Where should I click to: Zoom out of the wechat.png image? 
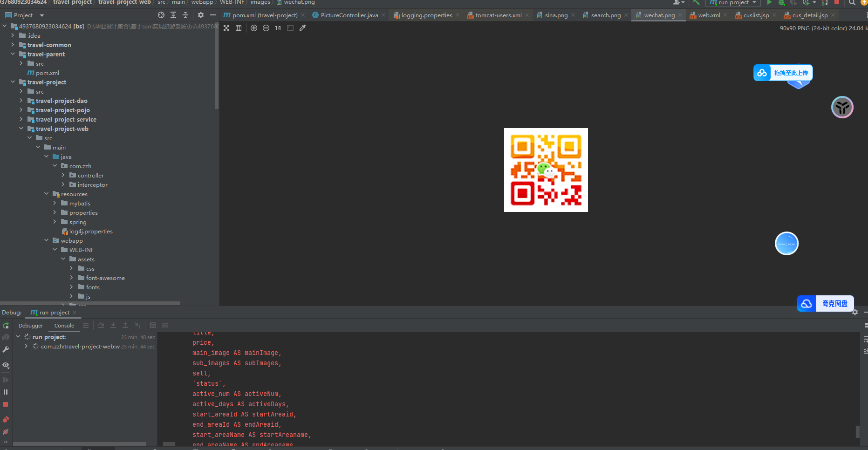(266, 28)
